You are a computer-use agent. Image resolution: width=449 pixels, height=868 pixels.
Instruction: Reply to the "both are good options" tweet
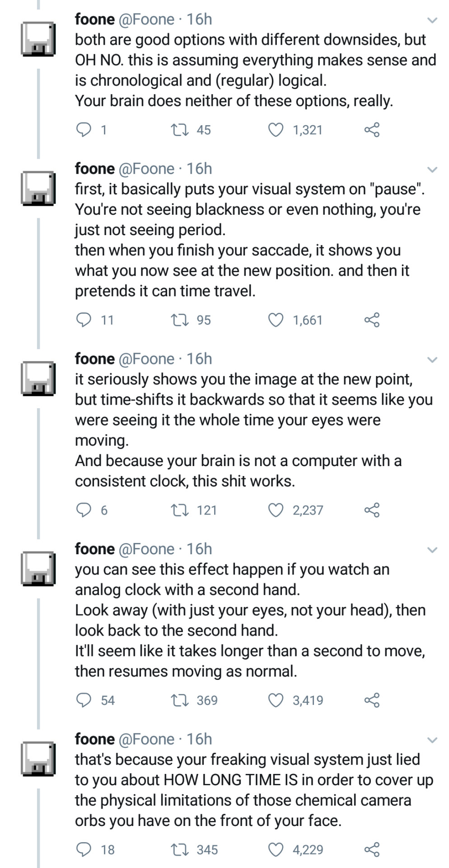point(84,130)
